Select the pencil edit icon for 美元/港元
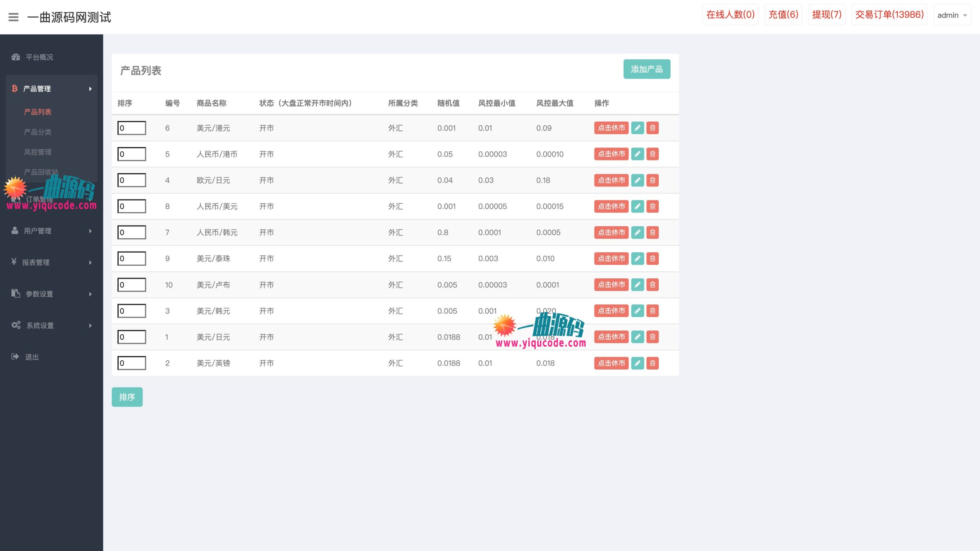The height and width of the screenshot is (551, 980). 637,128
